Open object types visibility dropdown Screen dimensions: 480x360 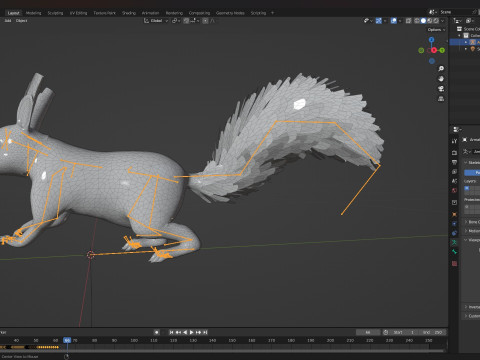click(368, 21)
